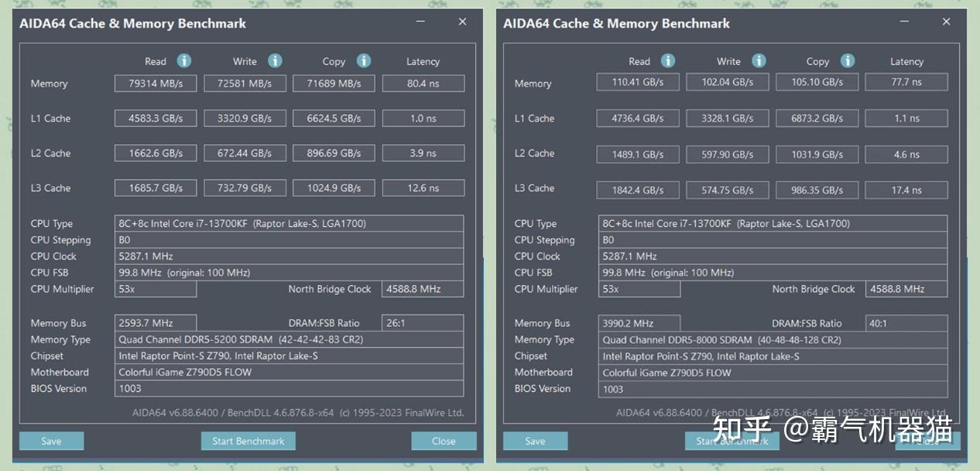Click L3 Cache Copy value 1024.9 GB/s
The width and height of the screenshot is (980, 471).
[334, 187]
